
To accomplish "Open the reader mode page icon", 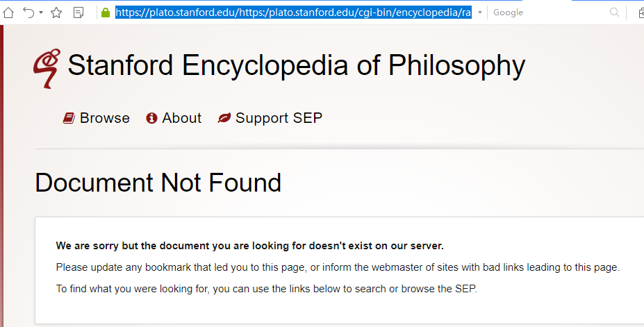I will coord(79,12).
